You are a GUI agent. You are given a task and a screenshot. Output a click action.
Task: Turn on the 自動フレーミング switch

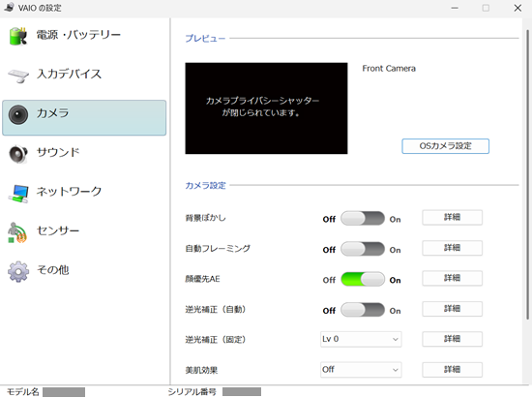coord(363,249)
